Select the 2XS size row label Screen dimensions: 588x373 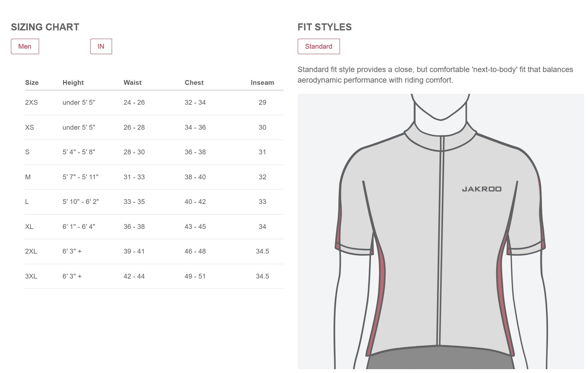(31, 102)
